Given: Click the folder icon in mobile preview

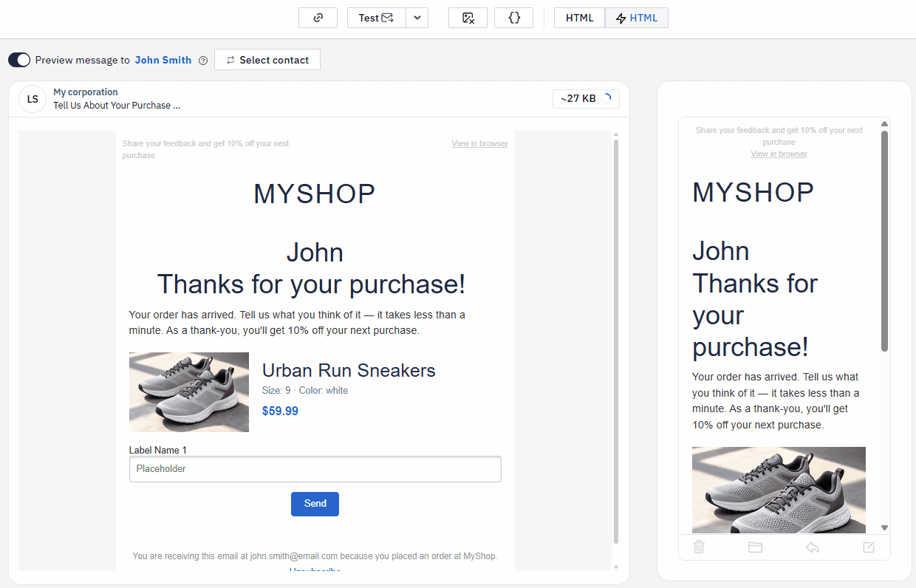Looking at the screenshot, I should pyautogui.click(x=755, y=547).
